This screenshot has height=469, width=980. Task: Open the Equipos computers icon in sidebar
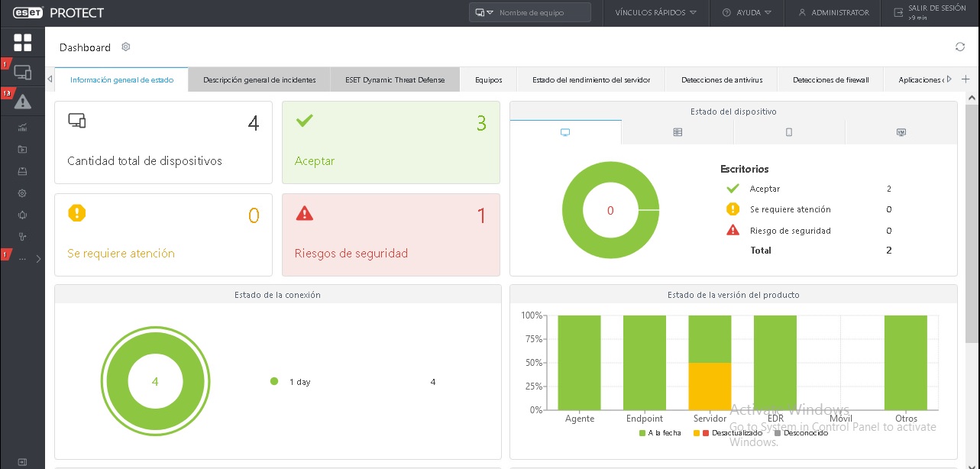(x=21, y=71)
